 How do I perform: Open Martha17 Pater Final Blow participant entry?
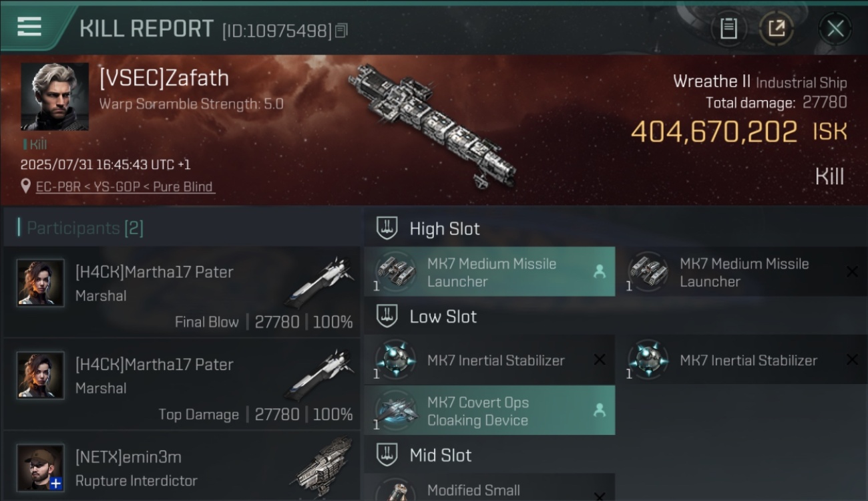pyautogui.click(x=181, y=292)
